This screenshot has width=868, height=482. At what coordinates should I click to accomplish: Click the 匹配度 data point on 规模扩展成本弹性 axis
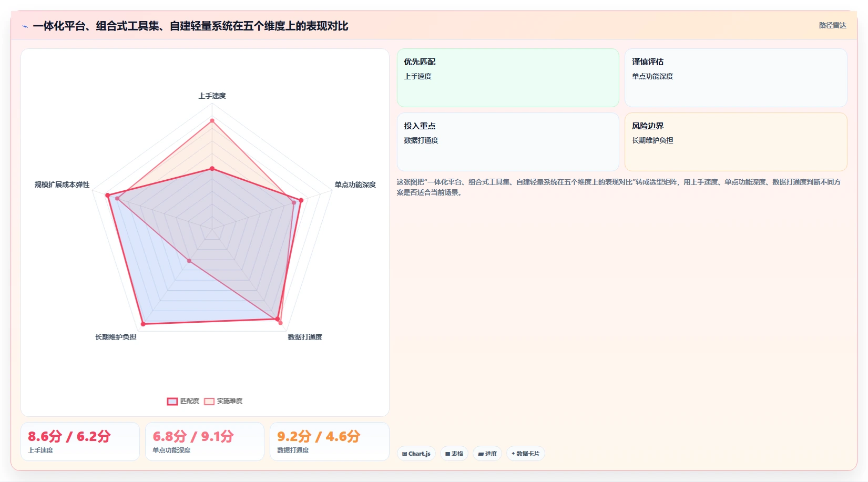coord(108,196)
